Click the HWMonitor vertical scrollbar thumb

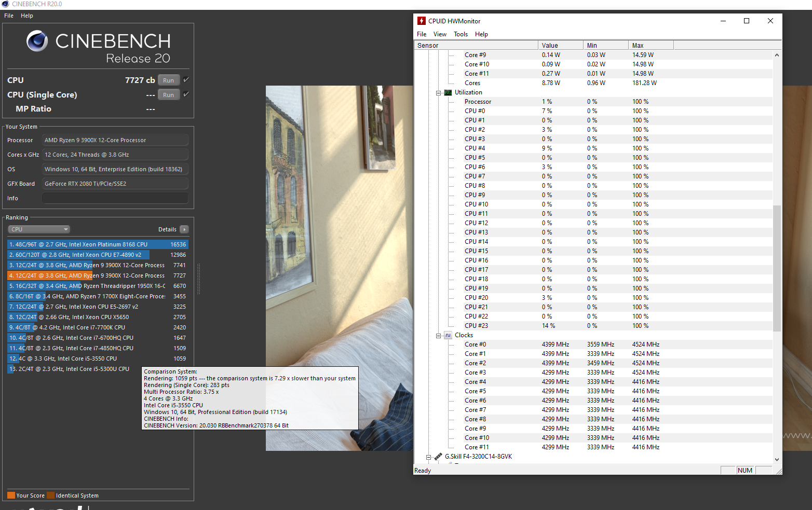click(777, 268)
